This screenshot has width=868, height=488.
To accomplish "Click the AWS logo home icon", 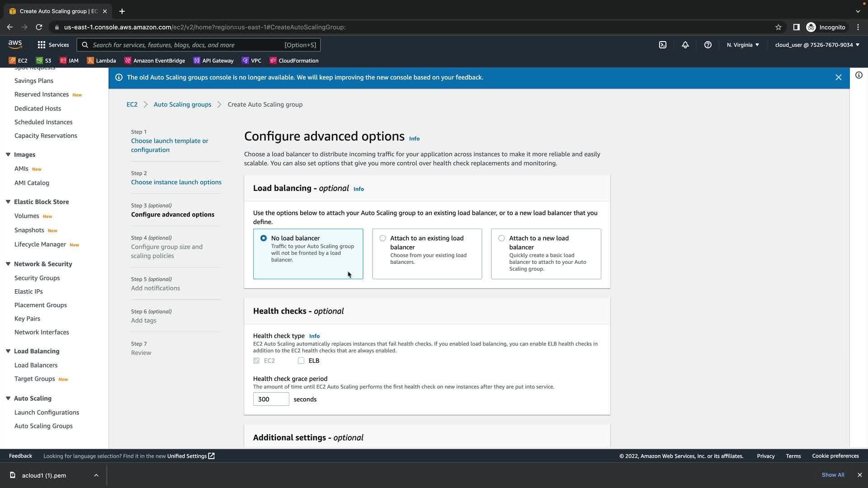I will [15, 44].
